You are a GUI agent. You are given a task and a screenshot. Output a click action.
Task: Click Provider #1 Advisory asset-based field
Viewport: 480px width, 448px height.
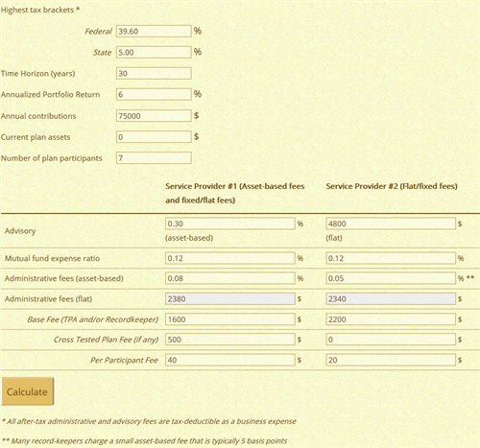(230, 224)
